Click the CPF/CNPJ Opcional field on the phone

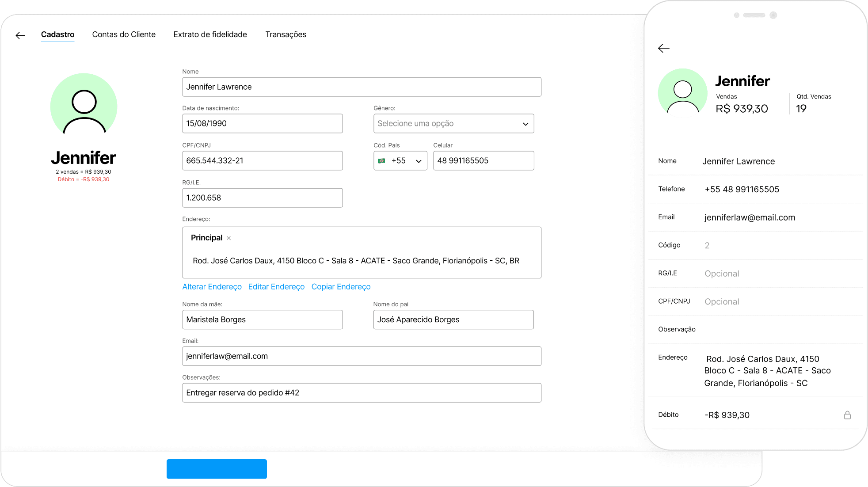coord(722,302)
